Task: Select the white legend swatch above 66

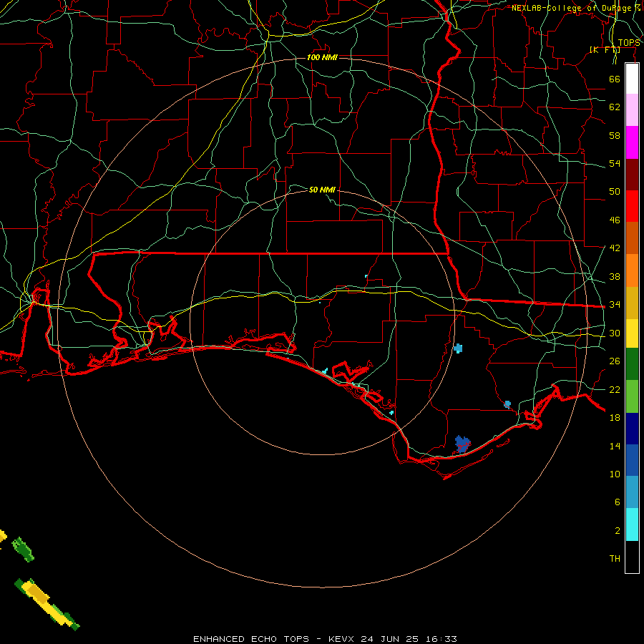Action: pyautogui.click(x=632, y=79)
